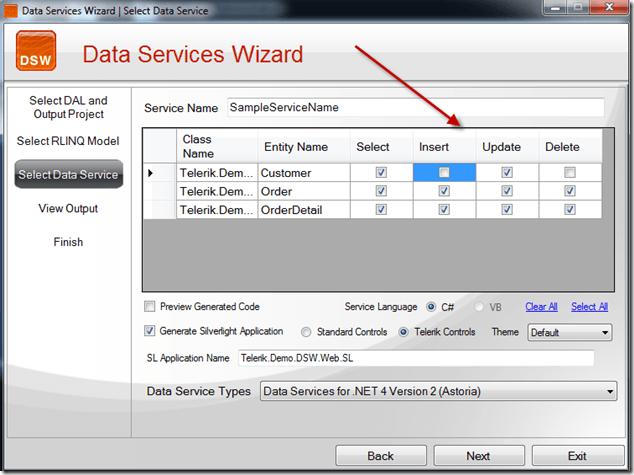Select the Customer row header arrow
Screen dimensions: 634x475
(x=160, y=173)
